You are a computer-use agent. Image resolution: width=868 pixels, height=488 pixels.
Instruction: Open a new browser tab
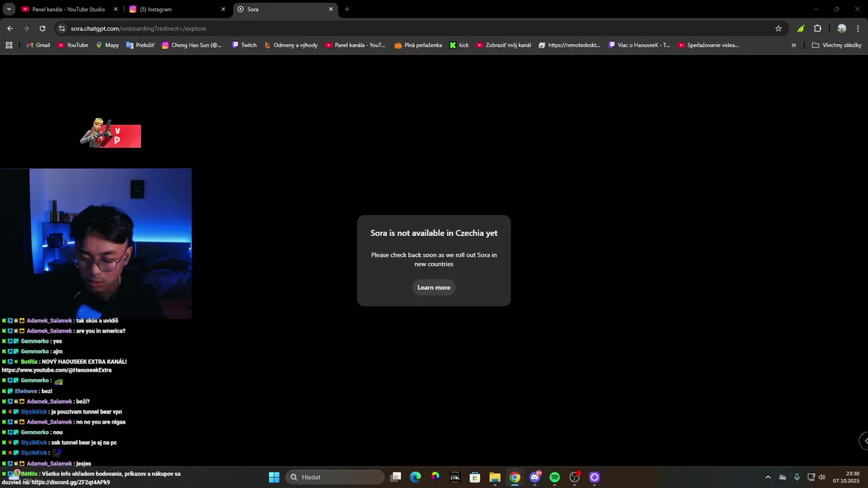[x=347, y=9]
